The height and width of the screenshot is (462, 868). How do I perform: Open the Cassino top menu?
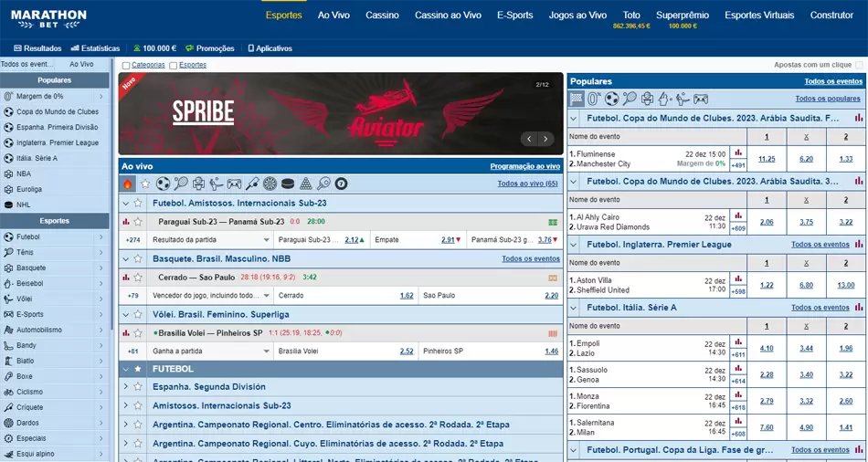click(x=382, y=16)
